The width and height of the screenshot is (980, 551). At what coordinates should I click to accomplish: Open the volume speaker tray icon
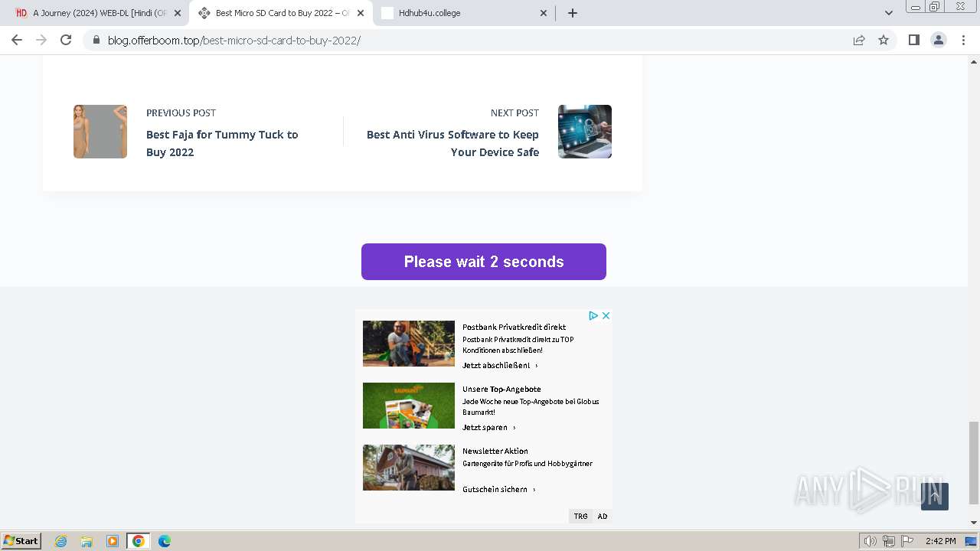[870, 541]
